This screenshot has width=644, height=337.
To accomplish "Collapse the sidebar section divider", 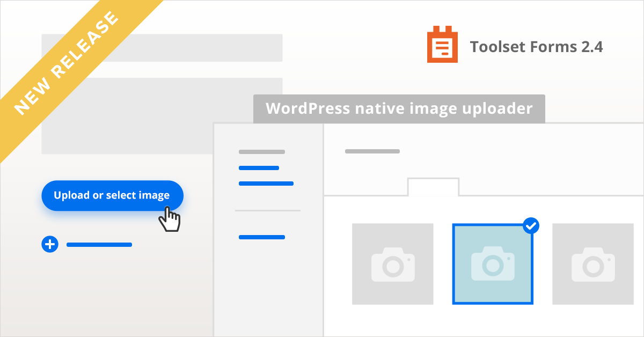I will [x=268, y=210].
